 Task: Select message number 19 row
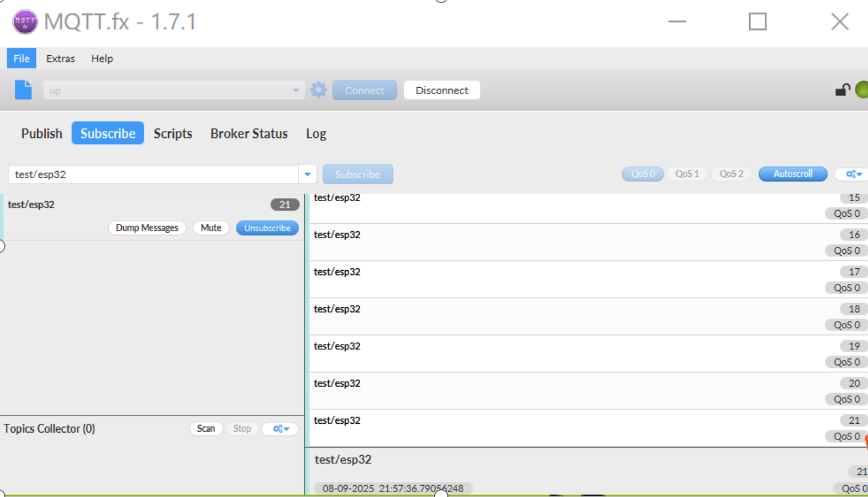pyautogui.click(x=588, y=354)
